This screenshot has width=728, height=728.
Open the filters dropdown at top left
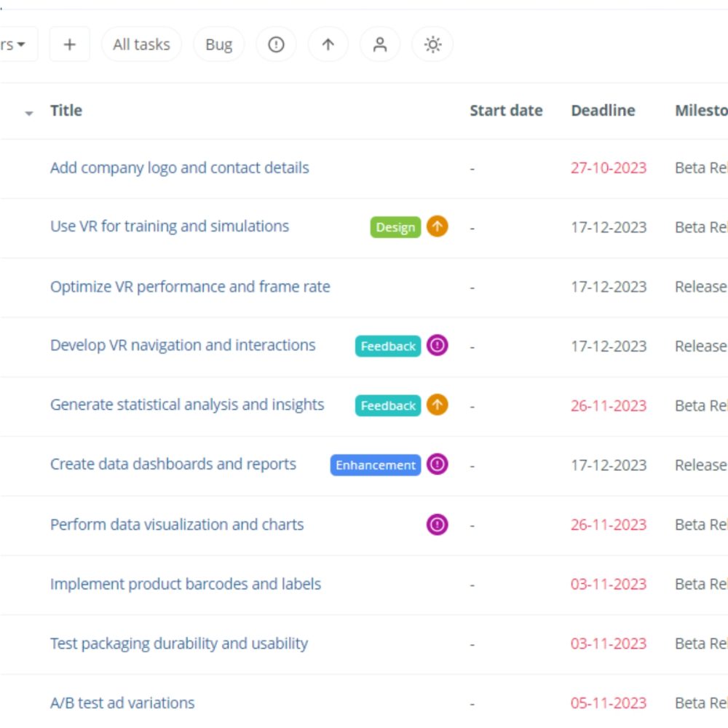pos(16,44)
